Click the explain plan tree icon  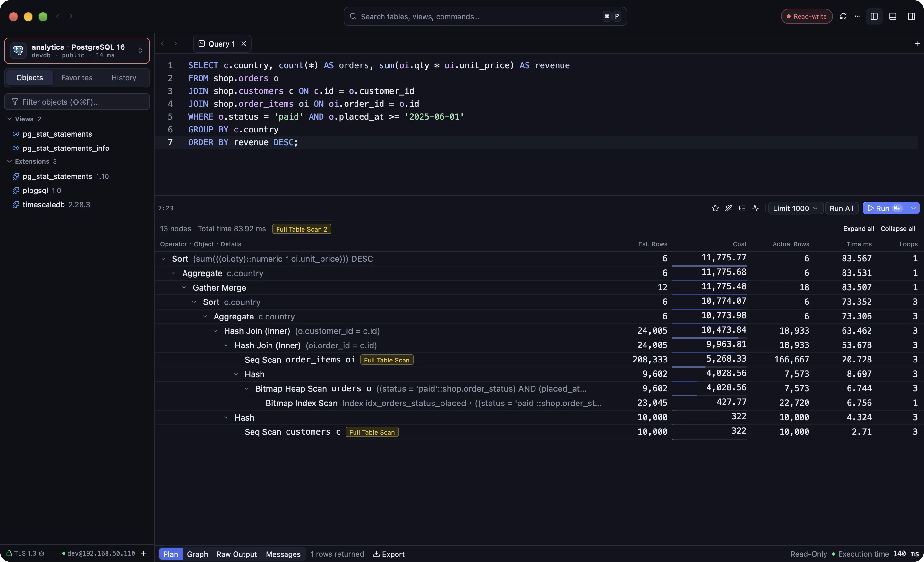click(742, 208)
